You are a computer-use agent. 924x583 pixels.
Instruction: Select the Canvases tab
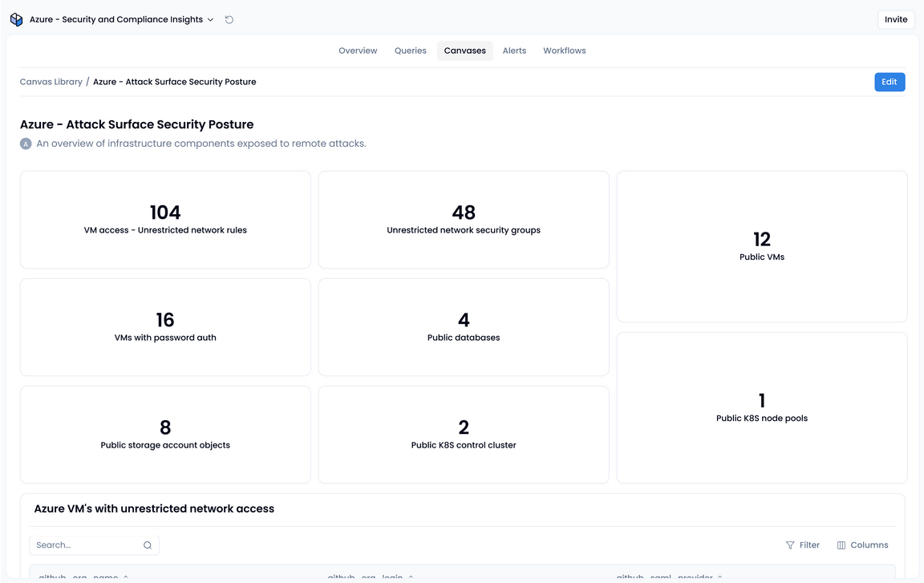coord(465,51)
